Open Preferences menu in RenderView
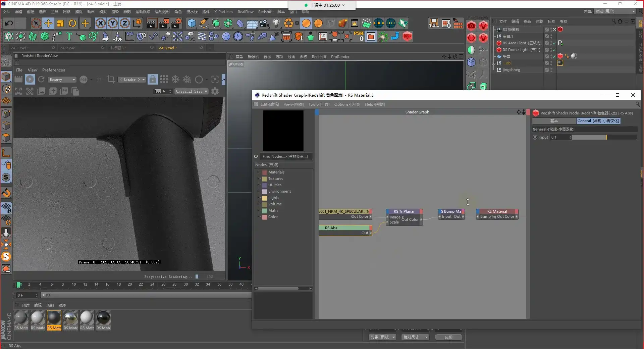 pyautogui.click(x=53, y=70)
